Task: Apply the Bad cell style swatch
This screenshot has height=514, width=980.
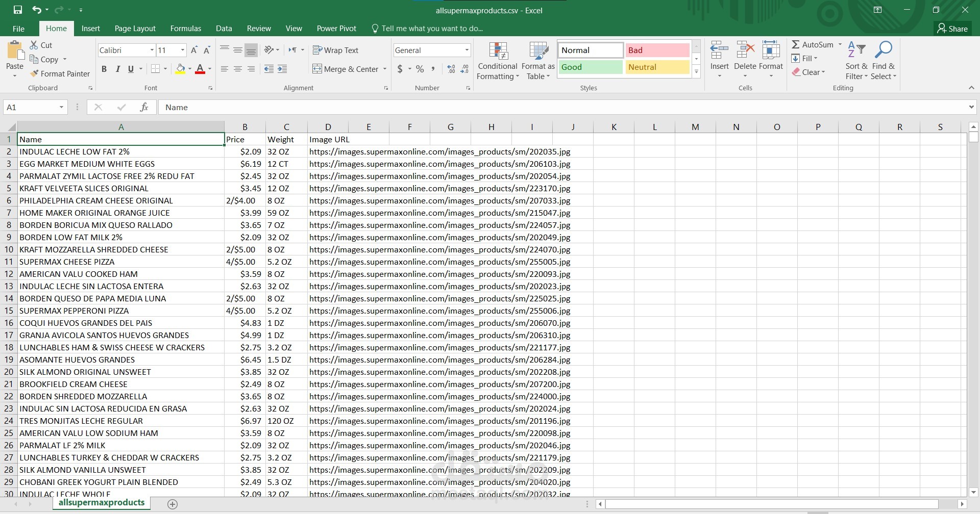Action: (657, 50)
